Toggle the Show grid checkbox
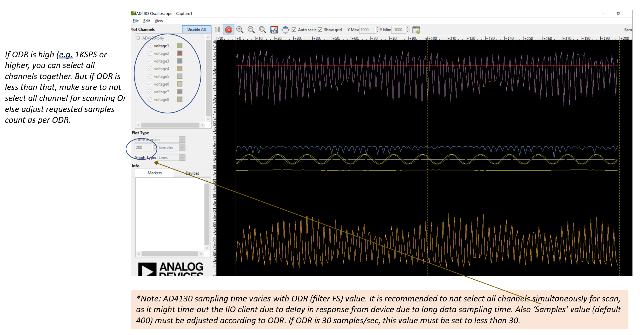 [320, 30]
